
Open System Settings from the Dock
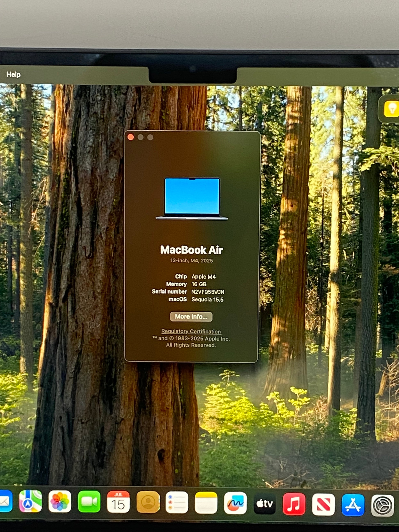382,505
